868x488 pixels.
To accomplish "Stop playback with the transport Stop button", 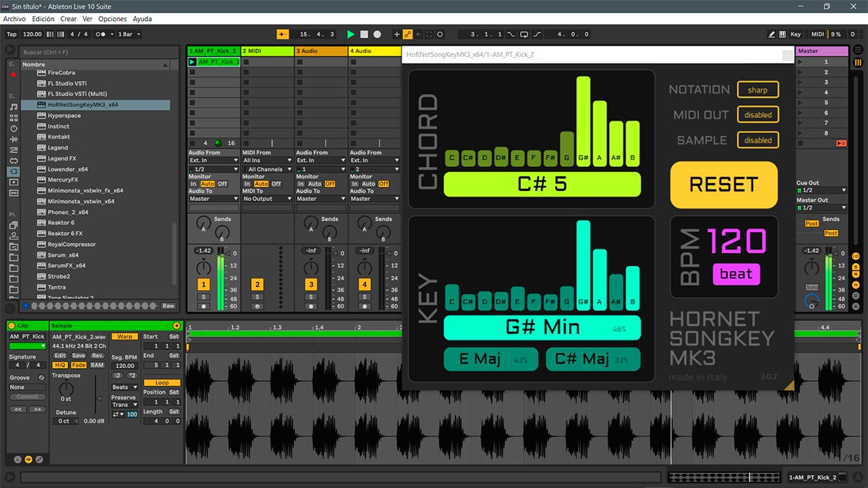I will (364, 34).
